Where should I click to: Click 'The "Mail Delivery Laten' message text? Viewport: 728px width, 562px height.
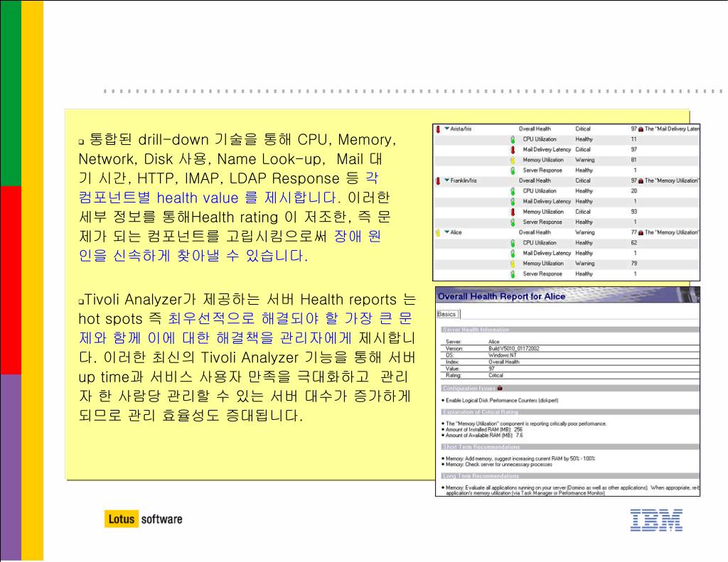(672, 129)
